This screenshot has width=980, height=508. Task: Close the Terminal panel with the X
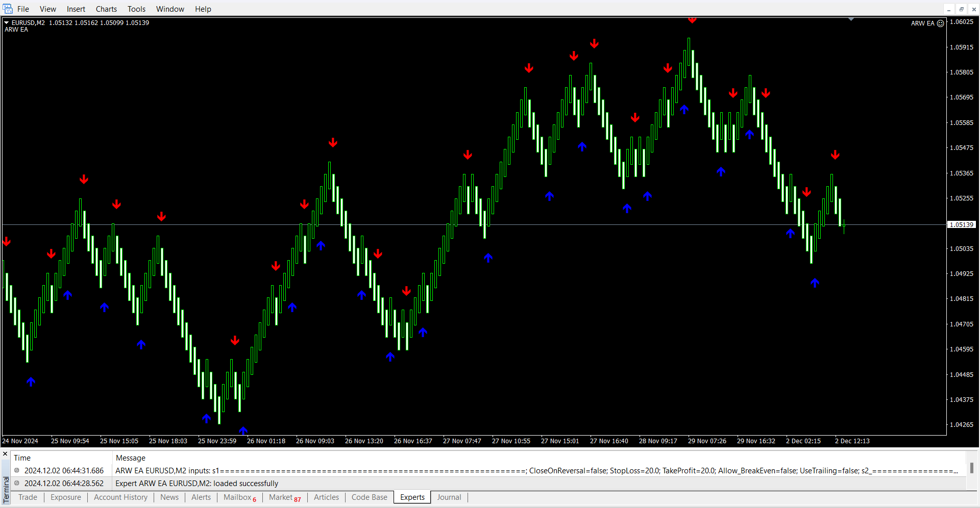coord(5,453)
